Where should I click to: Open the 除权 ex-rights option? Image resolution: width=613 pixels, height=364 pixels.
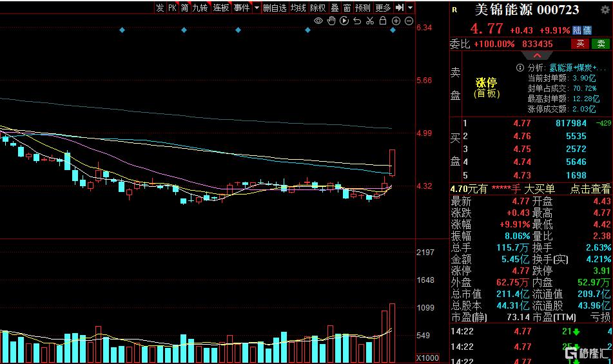click(x=317, y=8)
